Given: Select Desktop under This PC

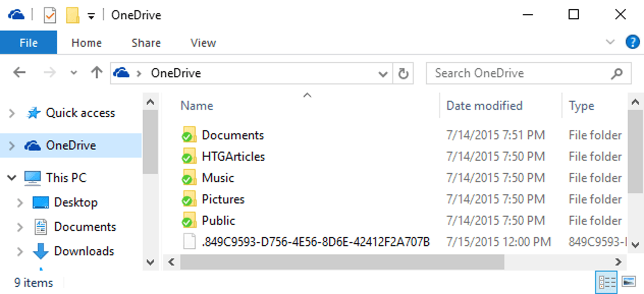Looking at the screenshot, I should 76,202.
